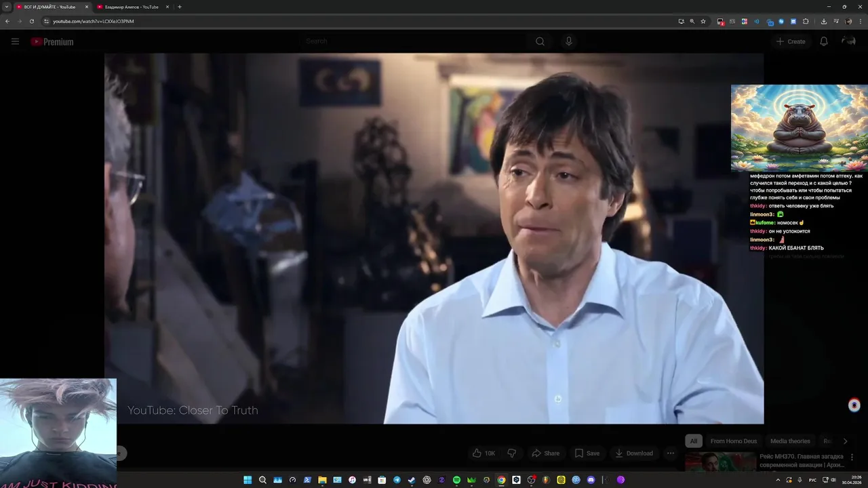Open Telegram from the taskbar
868x488 pixels.
[397, 480]
